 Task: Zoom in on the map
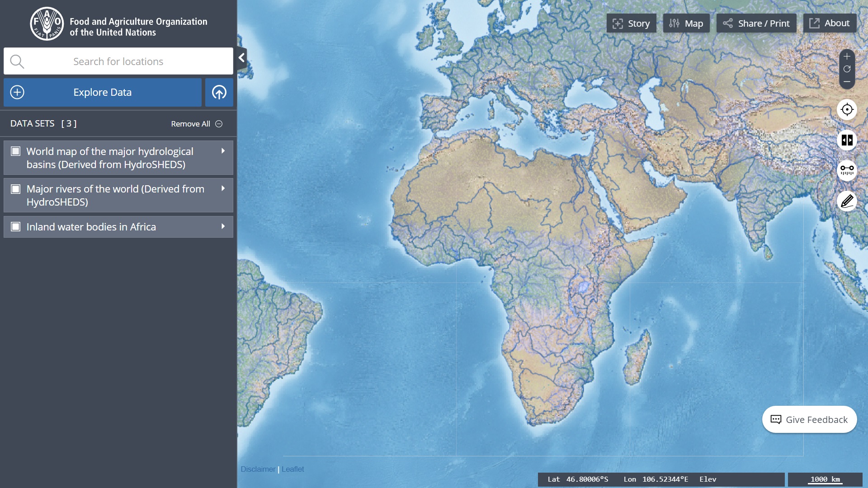pyautogui.click(x=847, y=57)
